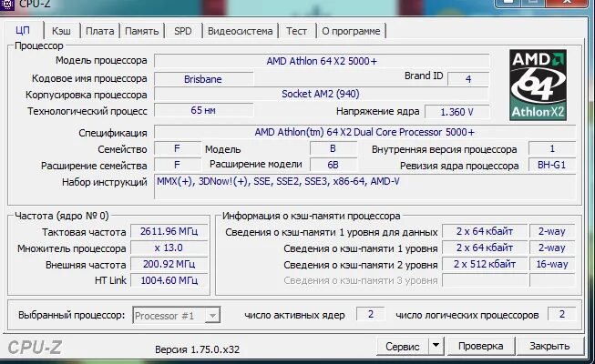Screen dimensions: 595x364
Task: Click the 200.92 МГц external frequency value
Action: (x=169, y=264)
